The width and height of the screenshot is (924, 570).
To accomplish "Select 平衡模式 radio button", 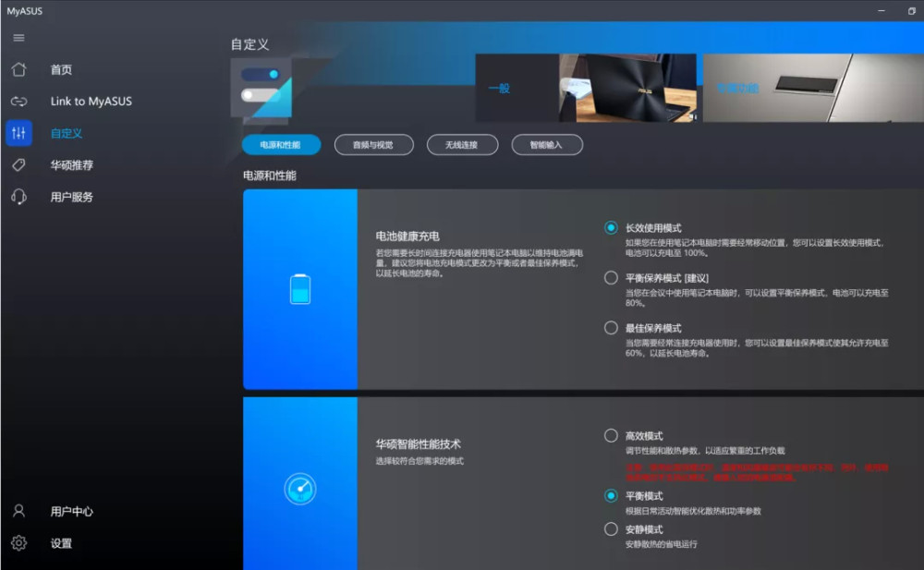I will click(x=611, y=496).
